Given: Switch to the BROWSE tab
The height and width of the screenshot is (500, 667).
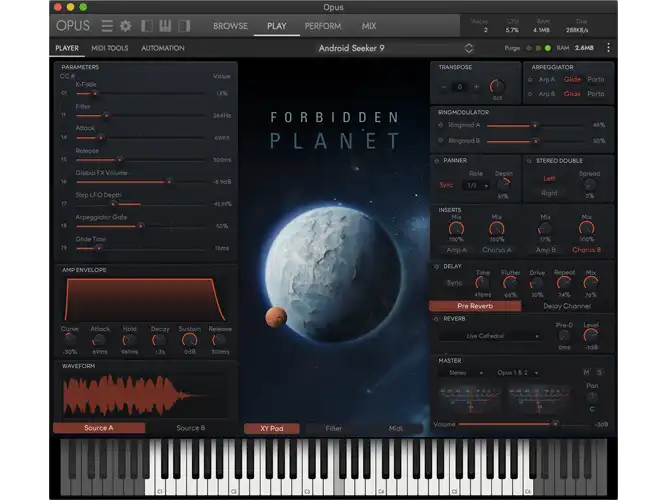Looking at the screenshot, I should [231, 26].
